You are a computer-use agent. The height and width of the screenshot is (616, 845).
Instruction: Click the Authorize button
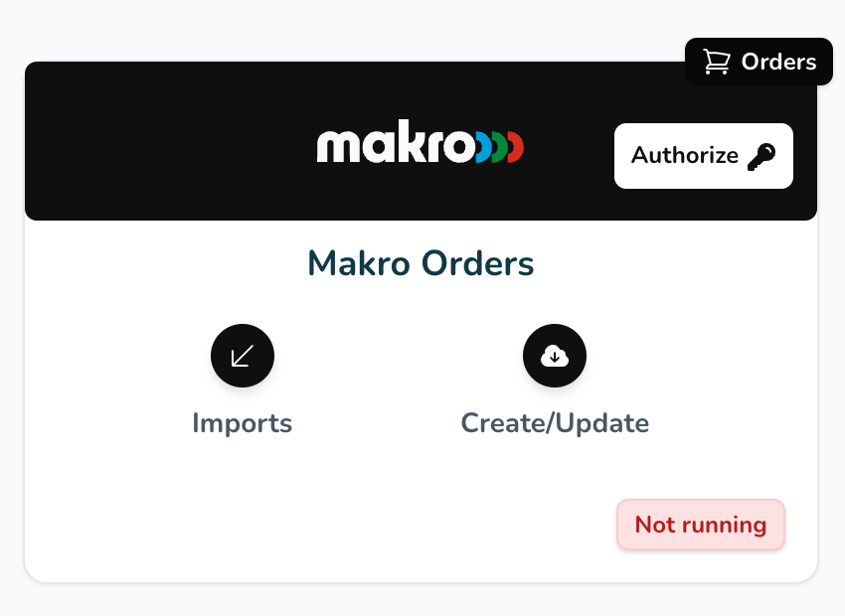pos(703,156)
